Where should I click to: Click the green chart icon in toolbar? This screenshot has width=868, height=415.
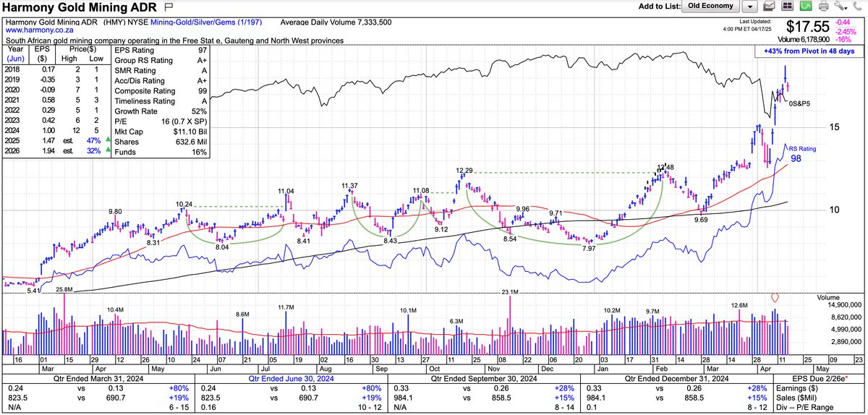(806, 7)
